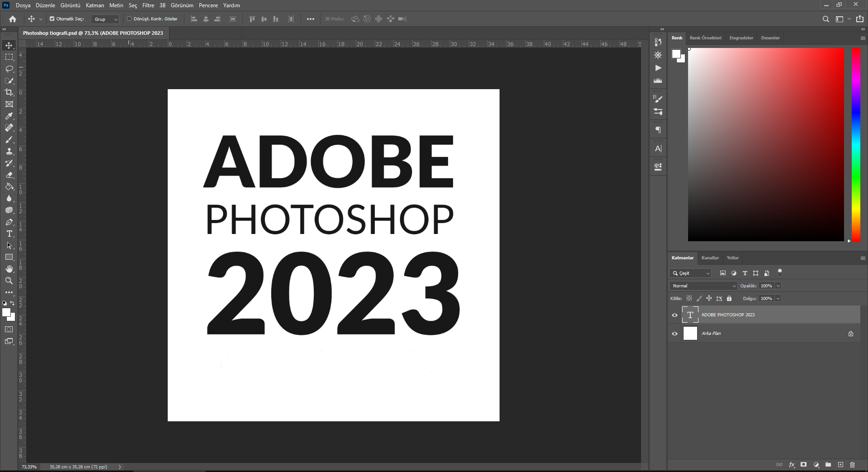Viewport: 868px width, 472px height.
Task: Add a layer mask
Action: click(803, 465)
